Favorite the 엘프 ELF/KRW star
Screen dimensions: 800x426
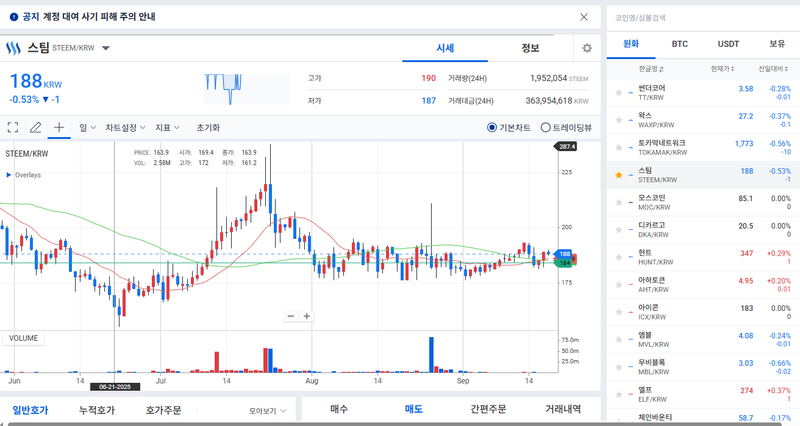point(618,394)
